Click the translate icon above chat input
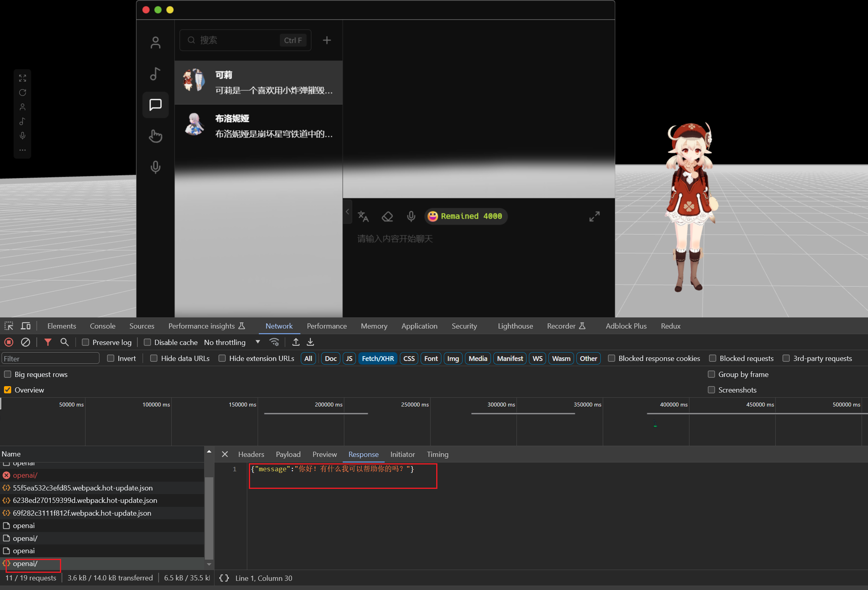Viewport: 868px width, 590px height. (363, 216)
